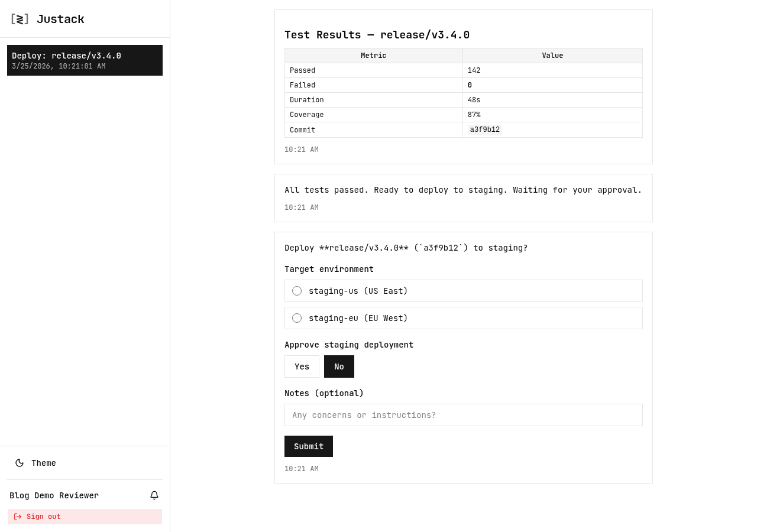Focus the Notes optional input field
Screen dimensions: 757x532
click(464, 415)
